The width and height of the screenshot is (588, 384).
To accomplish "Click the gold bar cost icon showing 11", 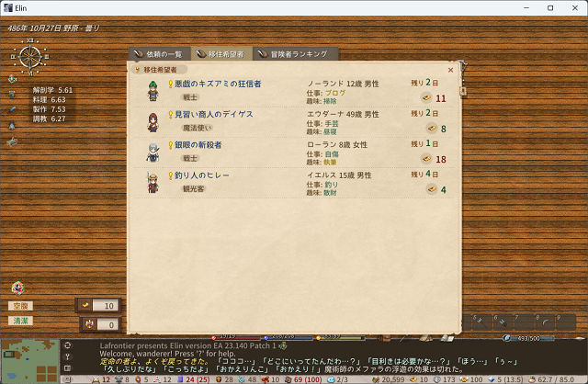I will 426,98.
